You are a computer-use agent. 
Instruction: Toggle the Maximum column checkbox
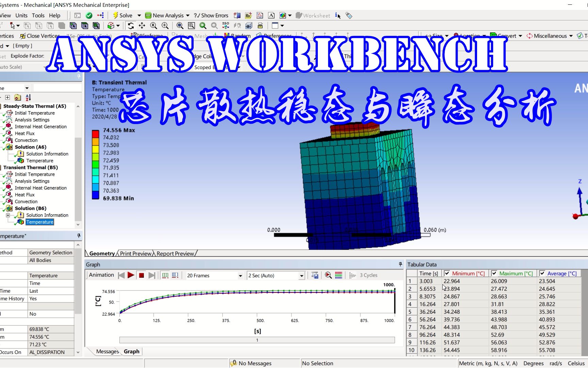[x=494, y=273]
